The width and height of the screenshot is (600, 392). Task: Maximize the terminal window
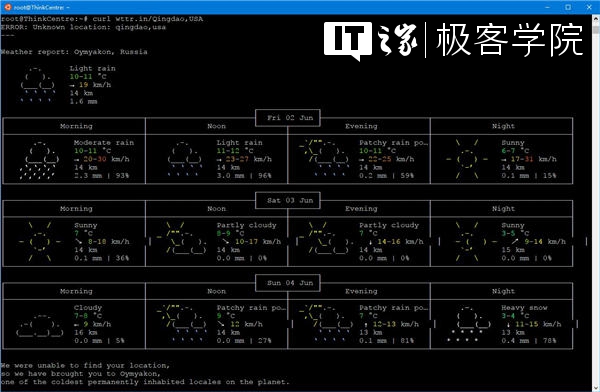[568, 7]
